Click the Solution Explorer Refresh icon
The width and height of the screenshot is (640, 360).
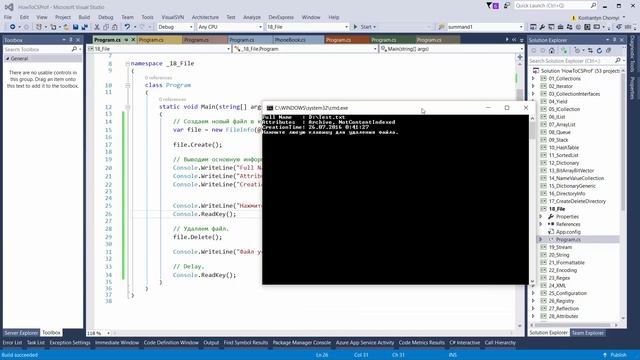(599, 51)
